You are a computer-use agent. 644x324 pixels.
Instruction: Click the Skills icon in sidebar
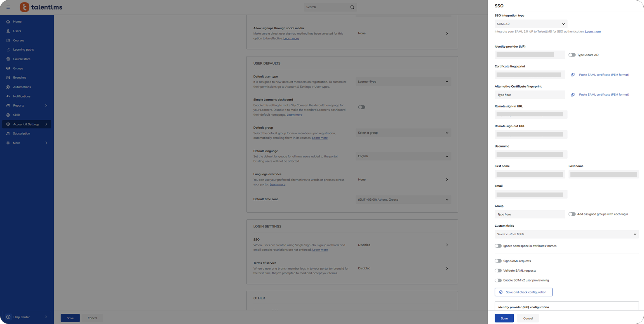click(x=8, y=115)
